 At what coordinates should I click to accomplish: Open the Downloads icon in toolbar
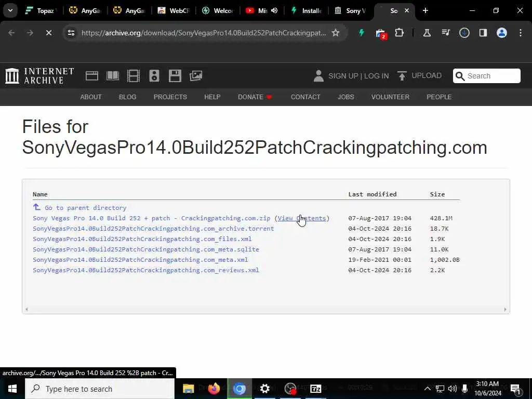(x=464, y=33)
